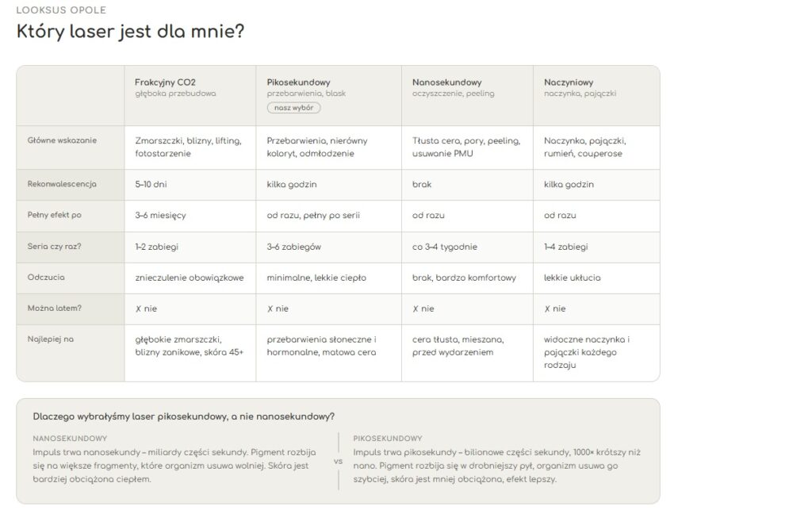The image size is (812, 529).
Task: Click the X icon in the Nanosekundowy column
Action: click(416, 309)
